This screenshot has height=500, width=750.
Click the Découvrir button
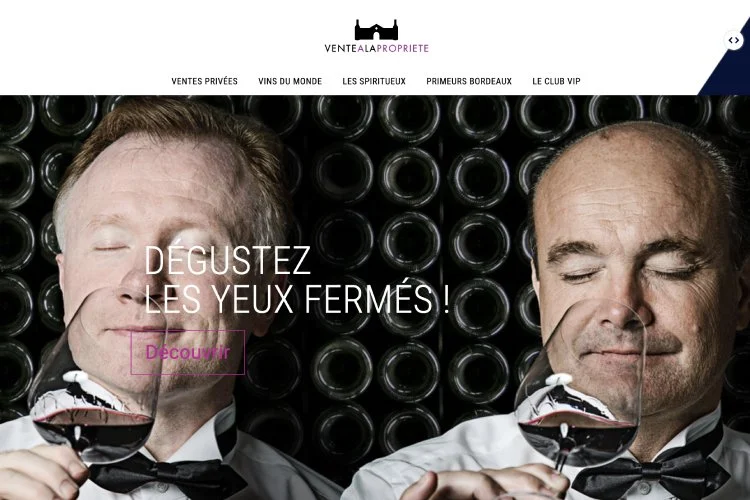pos(188,352)
